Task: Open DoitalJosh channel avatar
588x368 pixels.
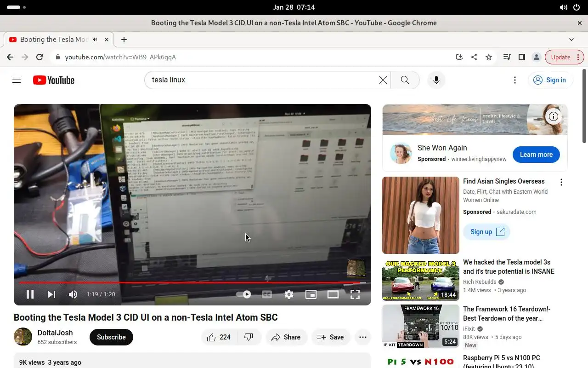Action: (23, 337)
